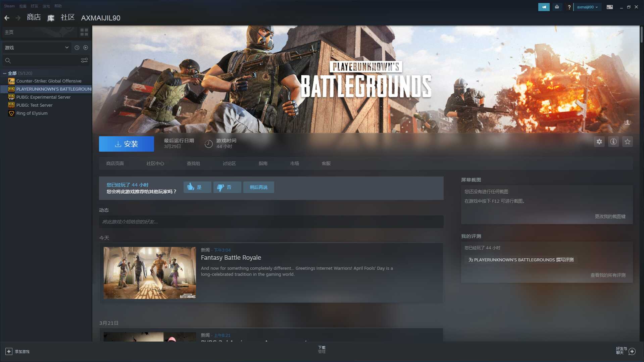Viewport: 644px width, 362px height.
Task: Click the 将此游戏介绍给您的好友 activity input
Action: tap(271, 222)
